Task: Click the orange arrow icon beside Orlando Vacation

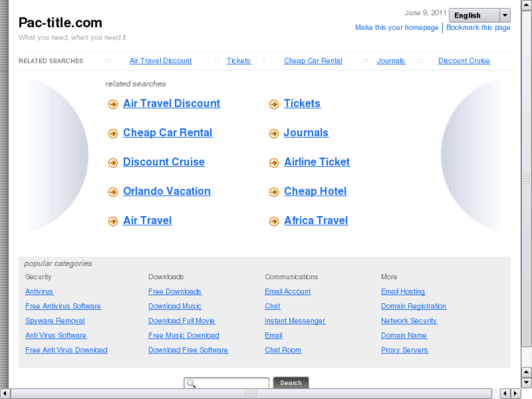Action: [x=113, y=192]
